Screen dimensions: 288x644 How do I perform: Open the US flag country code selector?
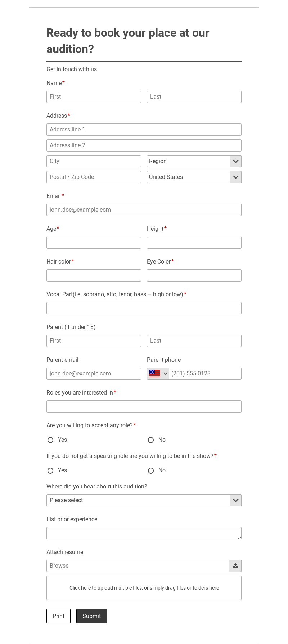[158, 374]
